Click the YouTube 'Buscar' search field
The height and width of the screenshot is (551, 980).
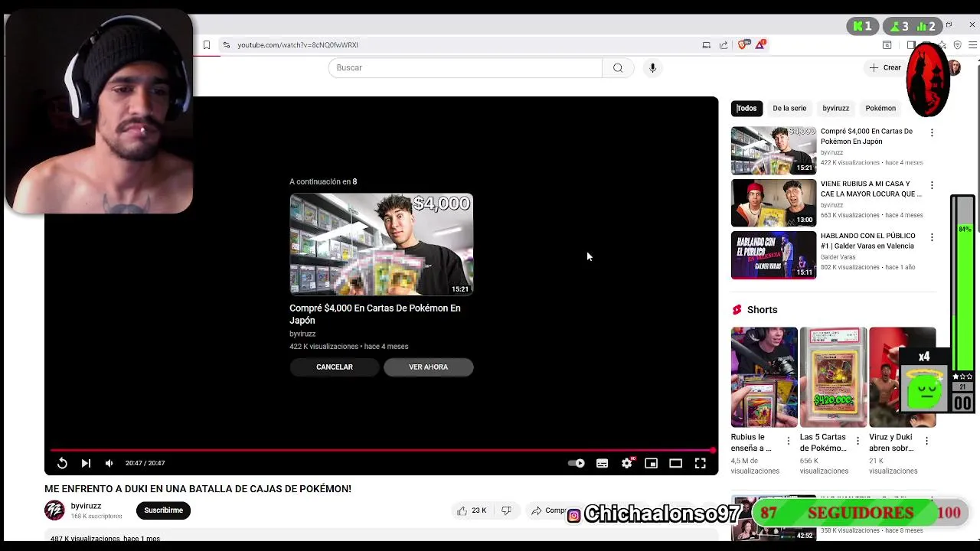(x=465, y=67)
